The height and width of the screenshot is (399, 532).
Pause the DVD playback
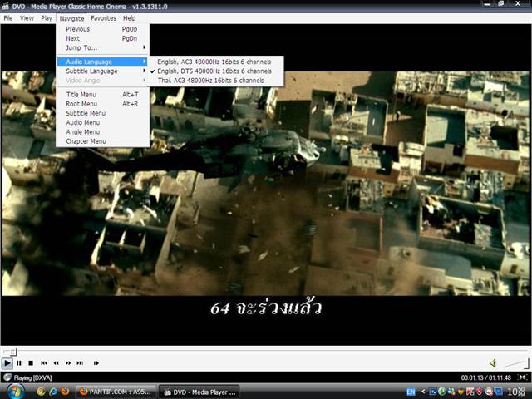coord(19,363)
